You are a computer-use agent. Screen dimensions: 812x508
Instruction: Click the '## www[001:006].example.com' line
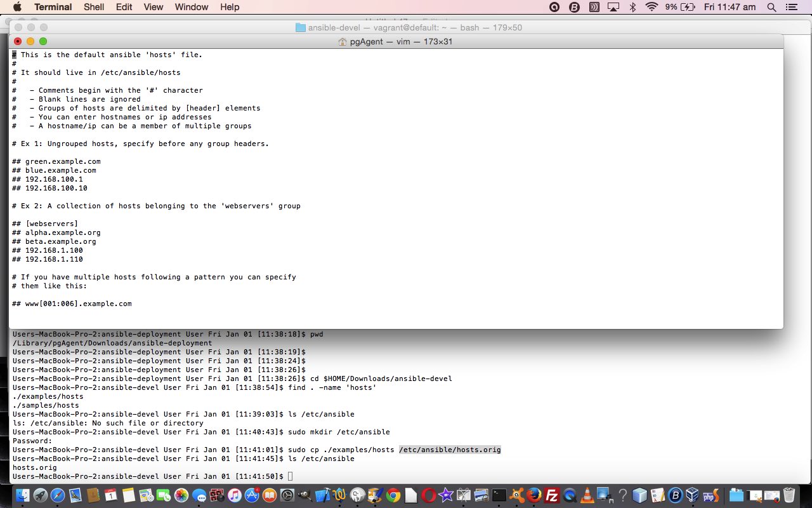click(72, 304)
